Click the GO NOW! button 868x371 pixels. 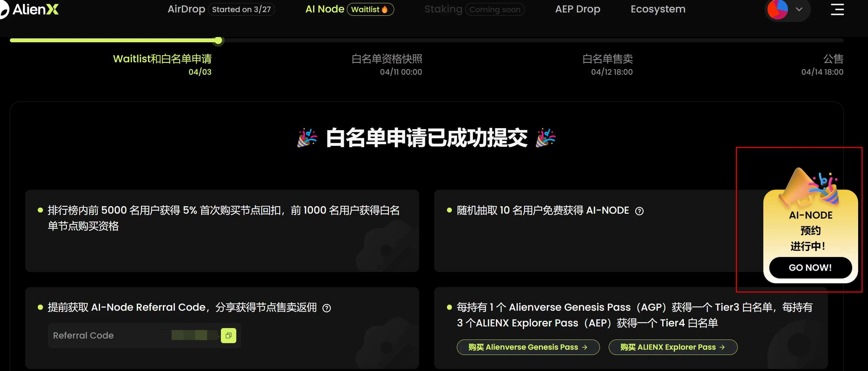(x=810, y=268)
